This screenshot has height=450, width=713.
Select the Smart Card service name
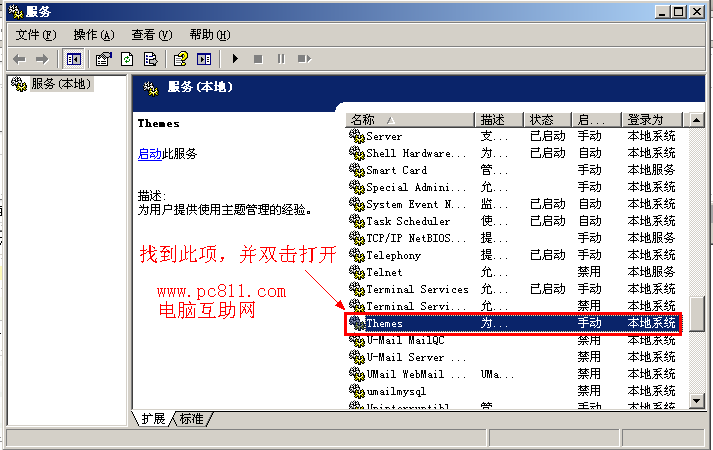click(397, 170)
